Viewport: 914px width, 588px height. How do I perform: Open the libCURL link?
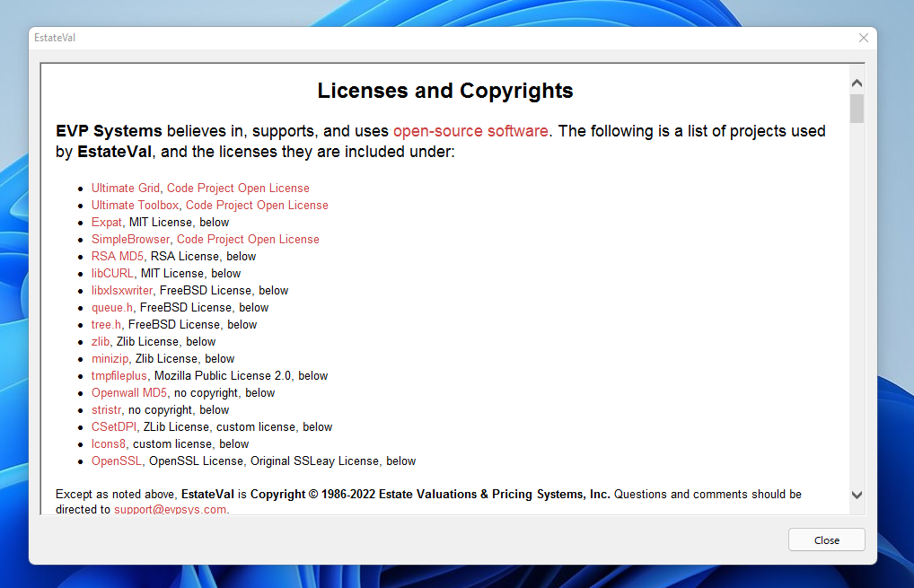click(112, 273)
